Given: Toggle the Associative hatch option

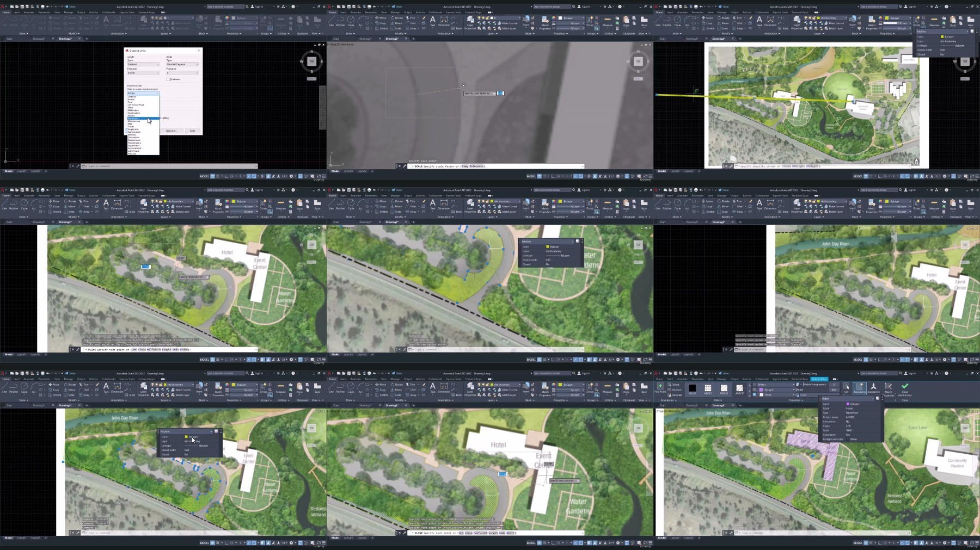Looking at the screenshot, I should (x=860, y=387).
